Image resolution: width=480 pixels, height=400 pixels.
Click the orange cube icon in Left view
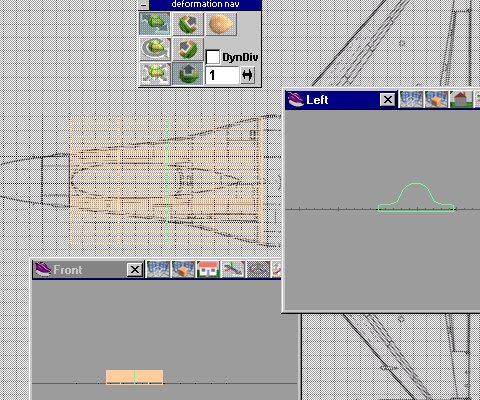tap(436, 99)
